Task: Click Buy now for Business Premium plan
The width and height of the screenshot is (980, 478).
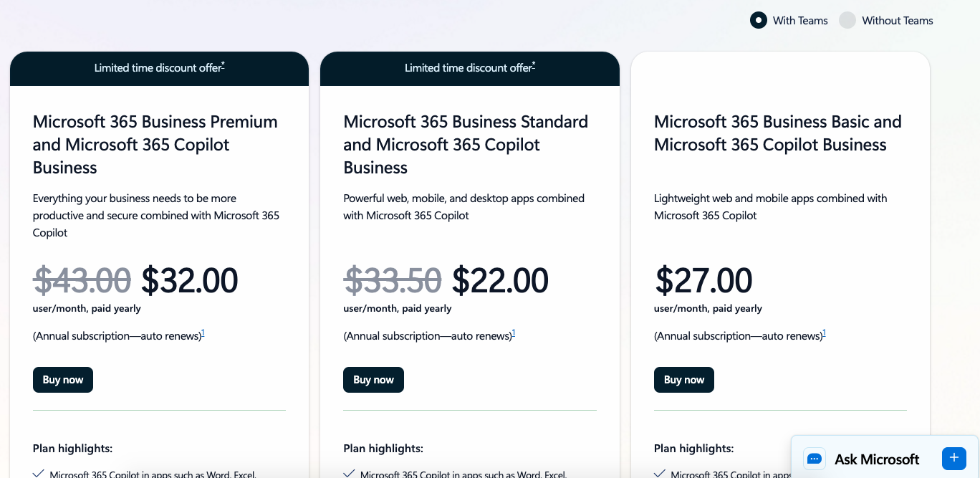Action: tap(63, 380)
